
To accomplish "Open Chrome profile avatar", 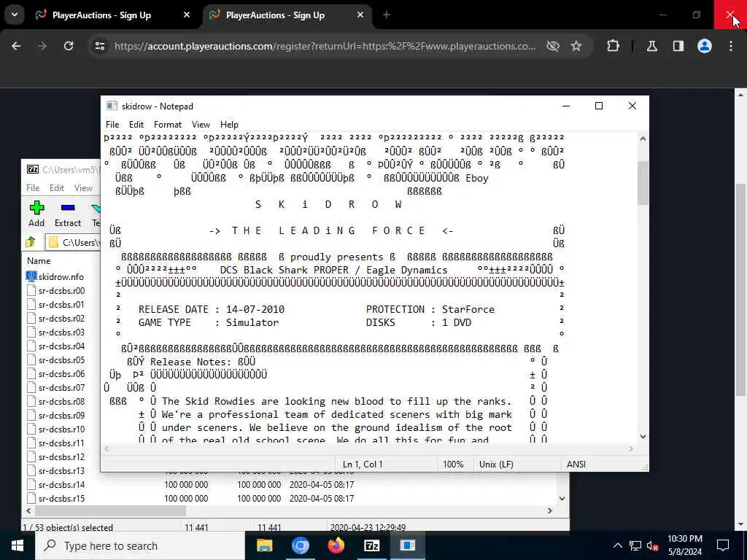I will point(705,46).
